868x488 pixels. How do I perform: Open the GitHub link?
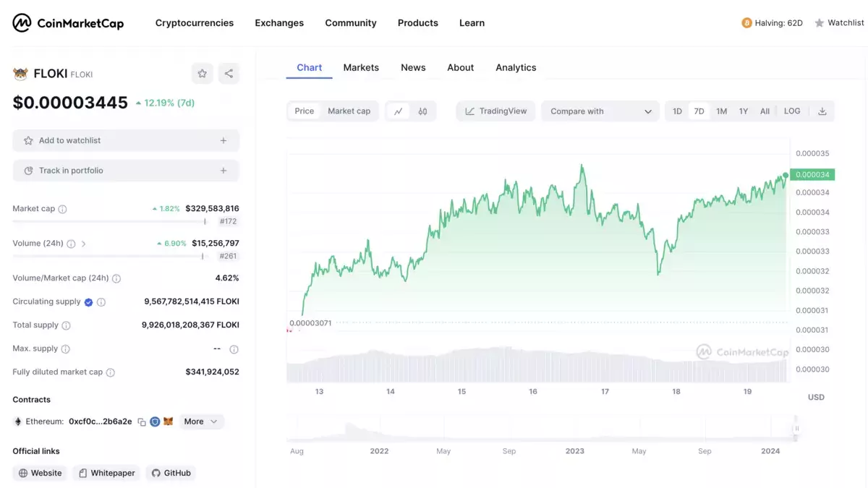[171, 473]
